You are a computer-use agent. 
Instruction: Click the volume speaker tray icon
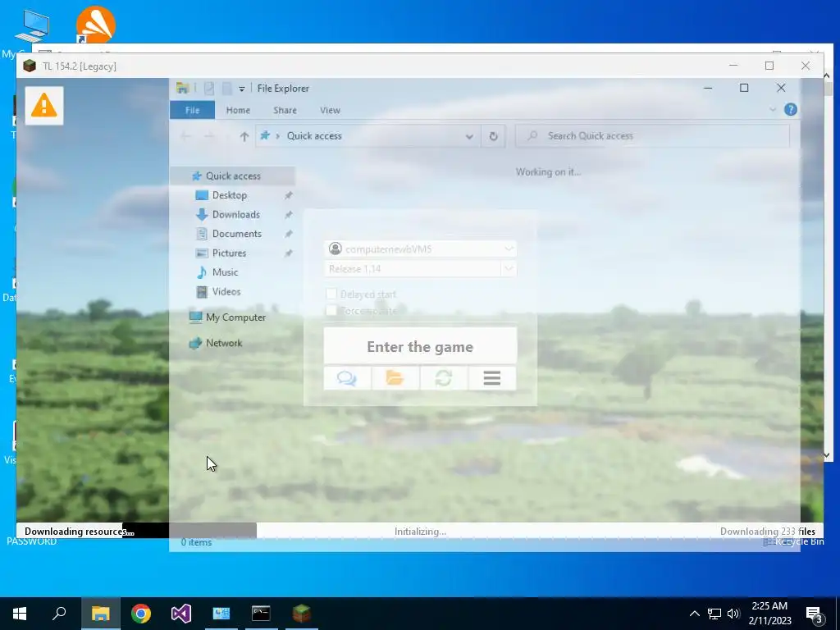point(733,614)
